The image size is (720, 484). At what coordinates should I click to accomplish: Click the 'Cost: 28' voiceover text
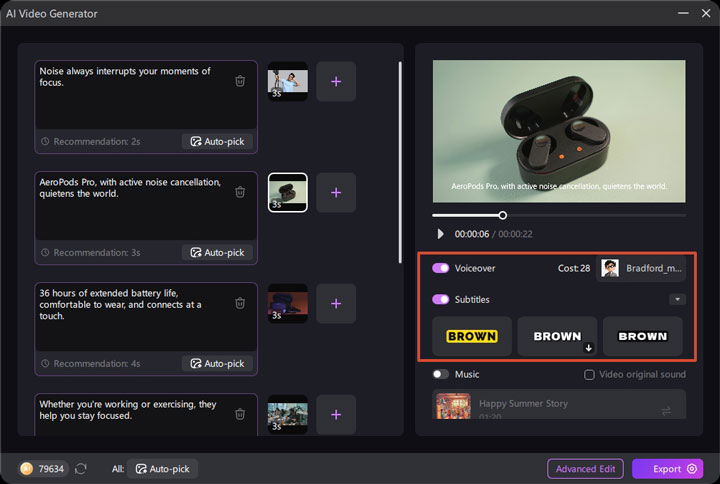574,268
